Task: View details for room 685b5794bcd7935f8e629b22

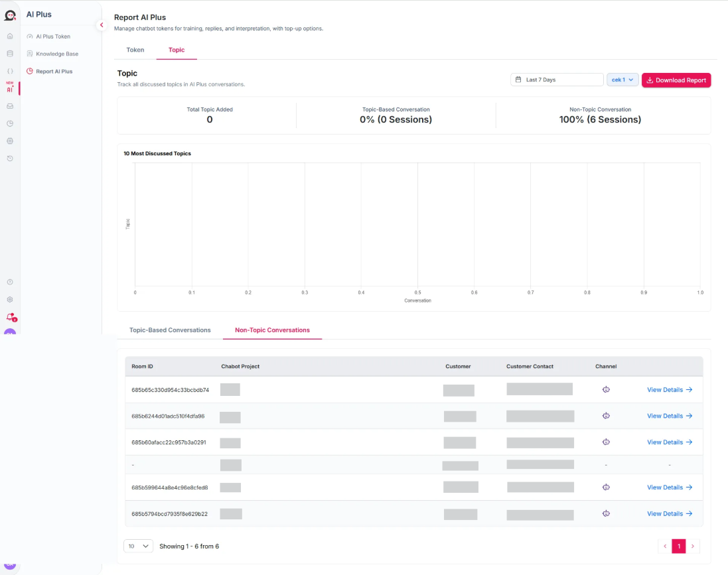Action: click(669, 513)
